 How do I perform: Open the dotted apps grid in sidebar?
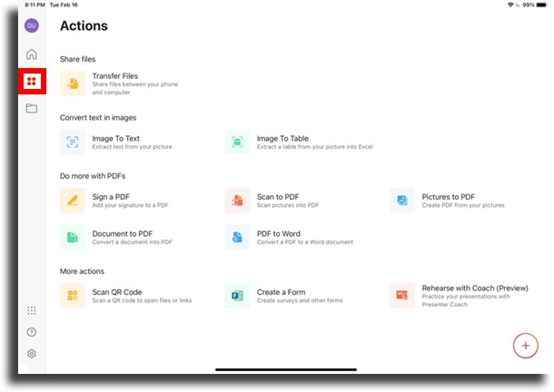click(x=32, y=310)
